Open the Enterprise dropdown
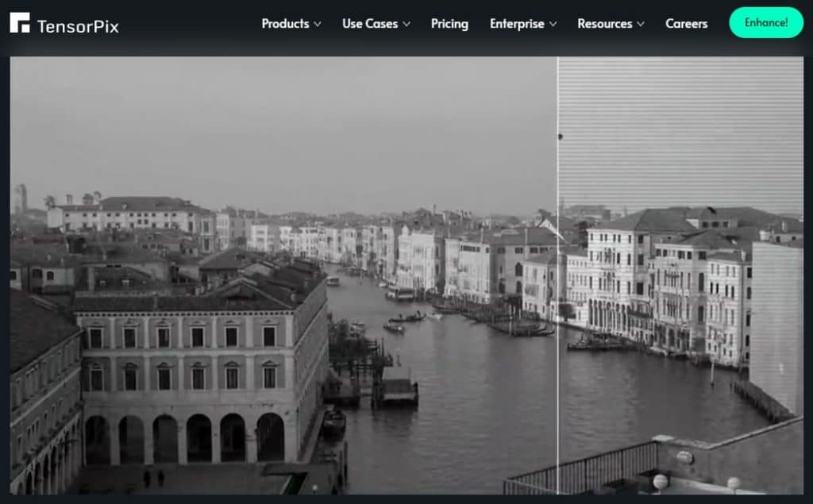The image size is (813, 504). click(x=516, y=24)
